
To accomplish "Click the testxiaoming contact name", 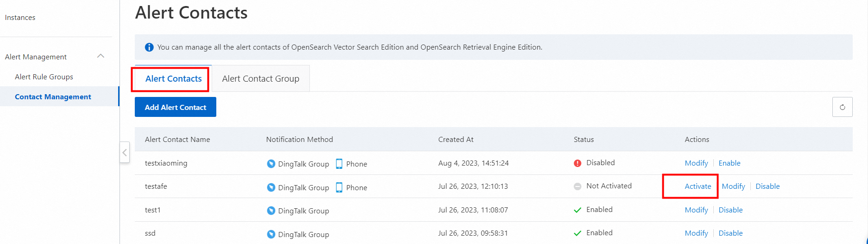I will point(166,163).
